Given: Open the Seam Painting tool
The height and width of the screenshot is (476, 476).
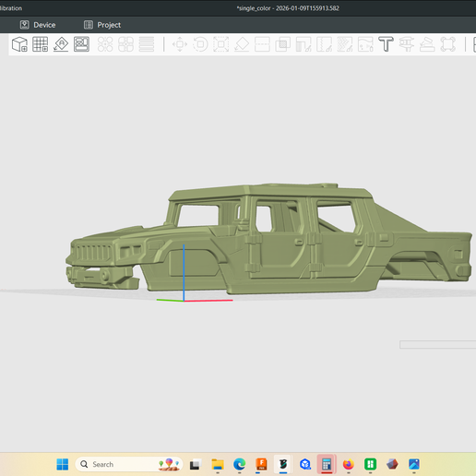Looking at the screenshot, I should [x=324, y=44].
